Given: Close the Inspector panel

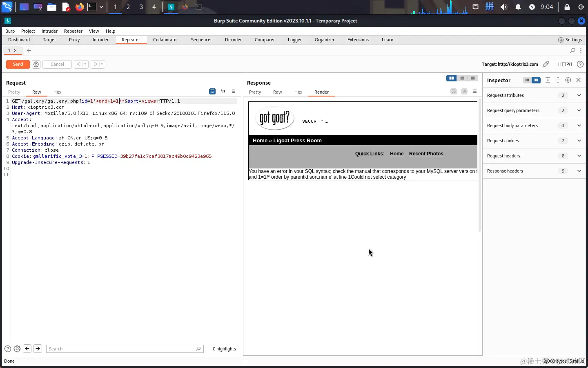Looking at the screenshot, I should point(579,80).
